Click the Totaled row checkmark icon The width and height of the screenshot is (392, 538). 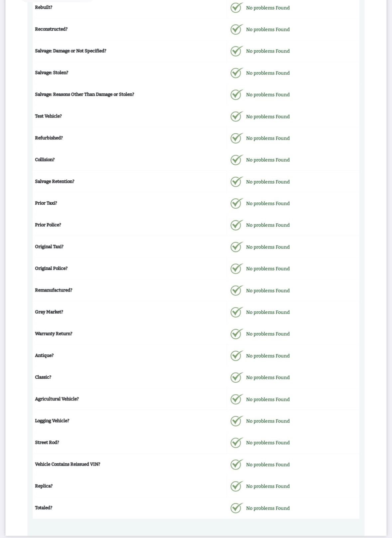pyautogui.click(x=236, y=508)
